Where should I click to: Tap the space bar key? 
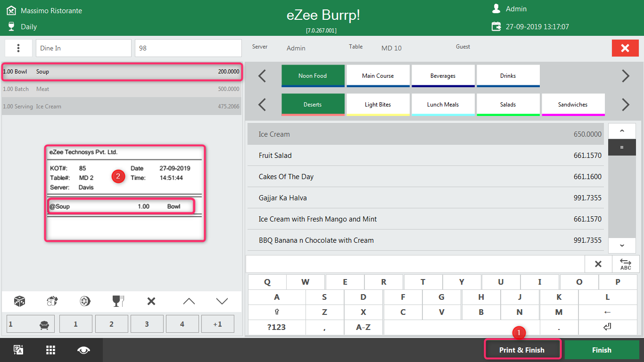tap(462, 327)
